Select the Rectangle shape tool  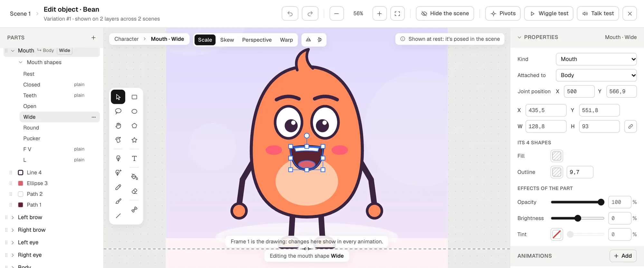pos(134,97)
